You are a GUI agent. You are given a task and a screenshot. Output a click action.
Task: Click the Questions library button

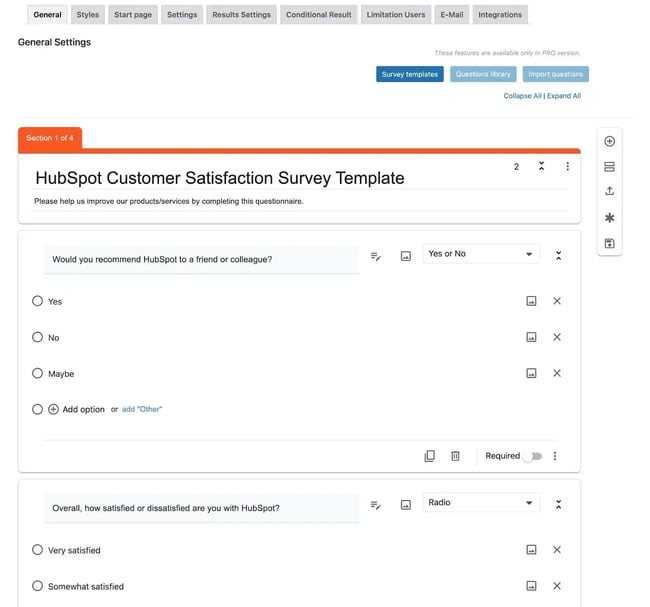coord(483,74)
